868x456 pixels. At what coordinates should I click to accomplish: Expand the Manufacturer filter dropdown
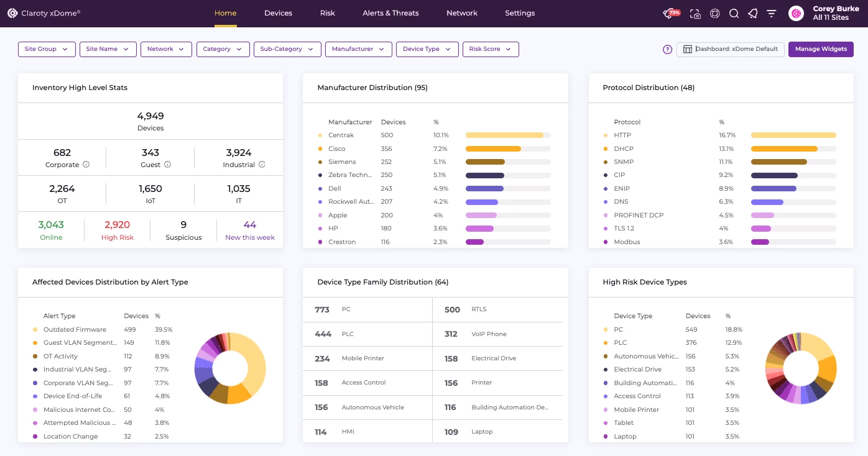click(358, 49)
